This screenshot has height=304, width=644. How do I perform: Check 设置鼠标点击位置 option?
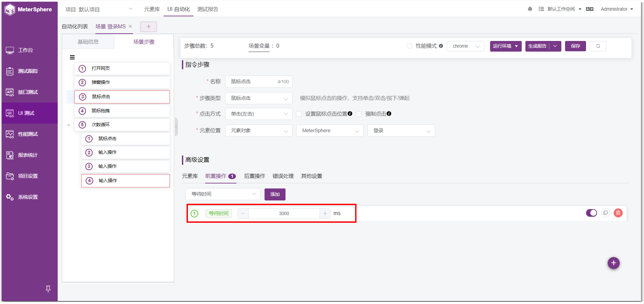[299, 114]
